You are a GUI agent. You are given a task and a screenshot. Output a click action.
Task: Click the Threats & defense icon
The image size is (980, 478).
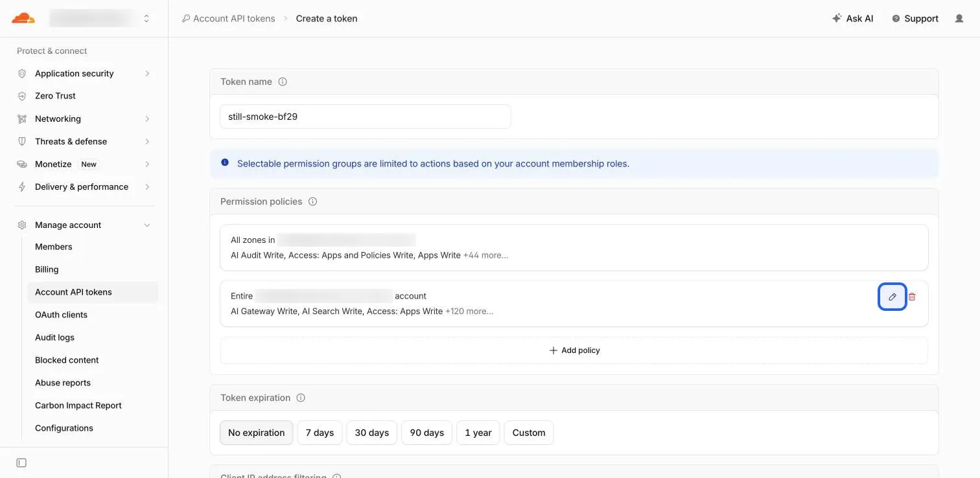(22, 141)
